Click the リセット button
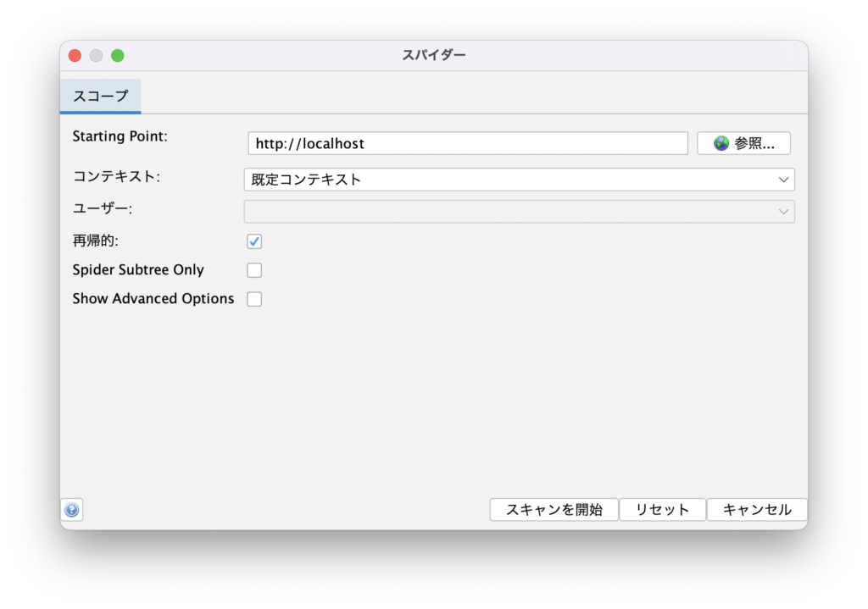This screenshot has width=868, height=609. 663,509
